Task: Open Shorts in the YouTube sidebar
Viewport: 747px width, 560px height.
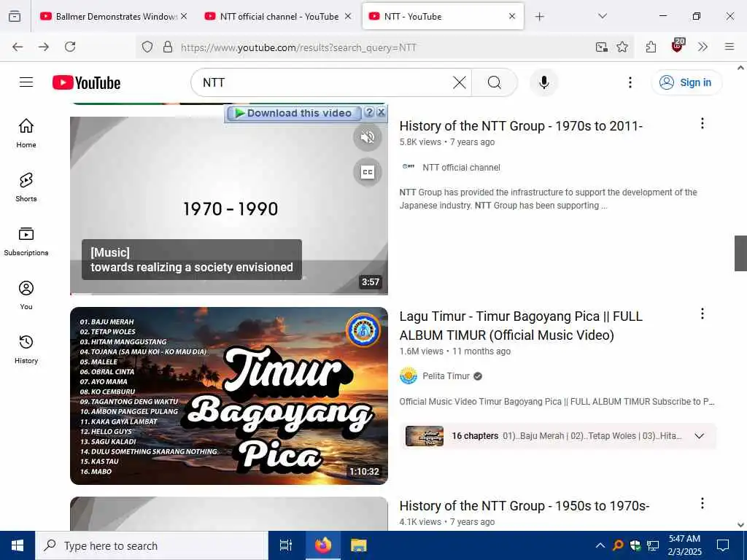Action: point(26,187)
